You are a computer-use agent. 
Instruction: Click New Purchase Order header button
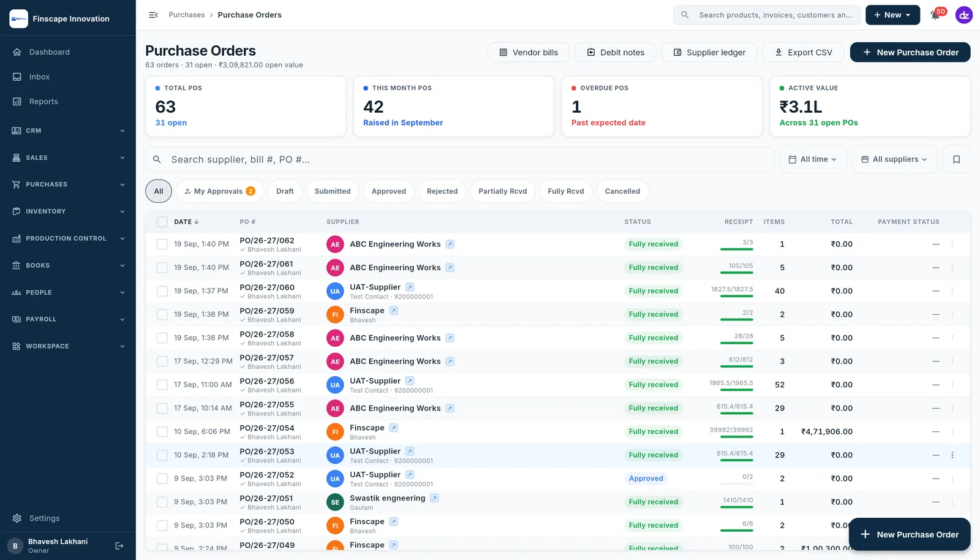pos(910,52)
